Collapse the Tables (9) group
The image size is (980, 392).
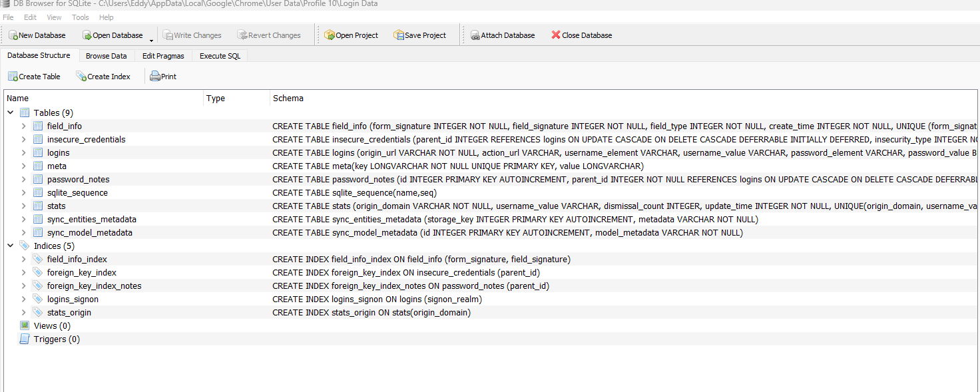(10, 112)
